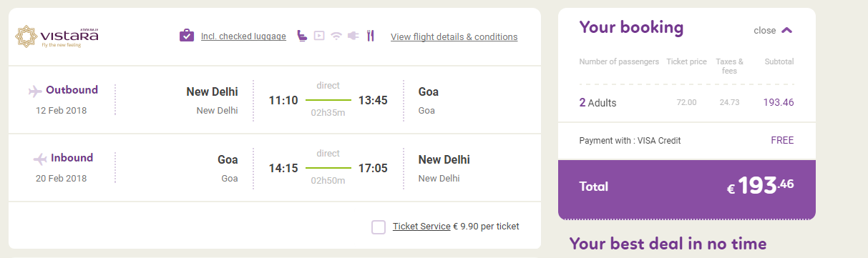Click the meal fork and knife icon

(370, 36)
